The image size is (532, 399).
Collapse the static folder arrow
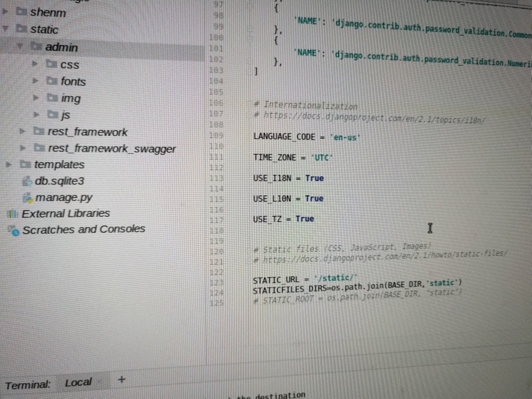tap(5, 28)
